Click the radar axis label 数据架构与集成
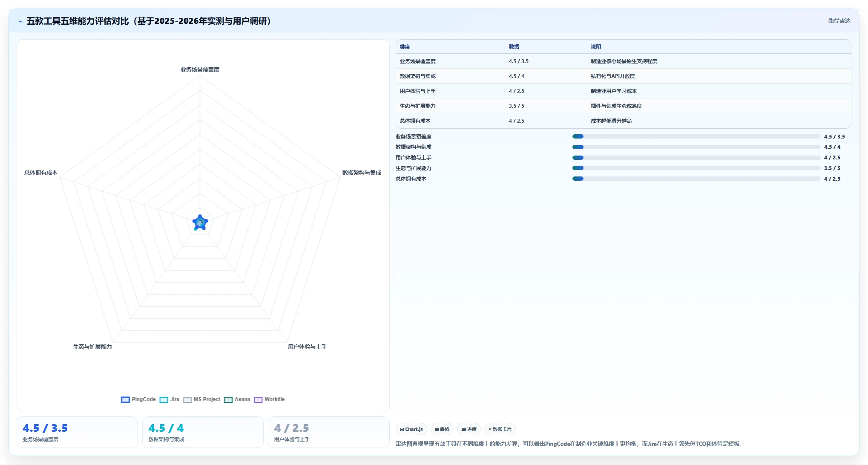Image resolution: width=868 pixels, height=465 pixels. [362, 173]
